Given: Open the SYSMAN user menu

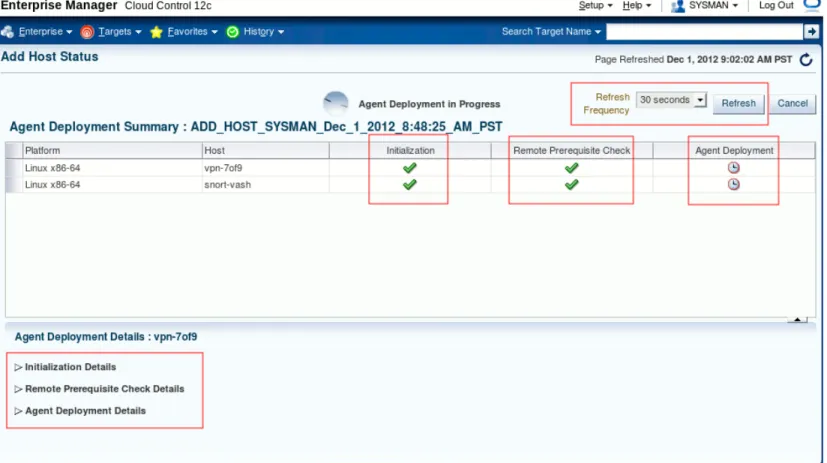Looking at the screenshot, I should (713, 5).
